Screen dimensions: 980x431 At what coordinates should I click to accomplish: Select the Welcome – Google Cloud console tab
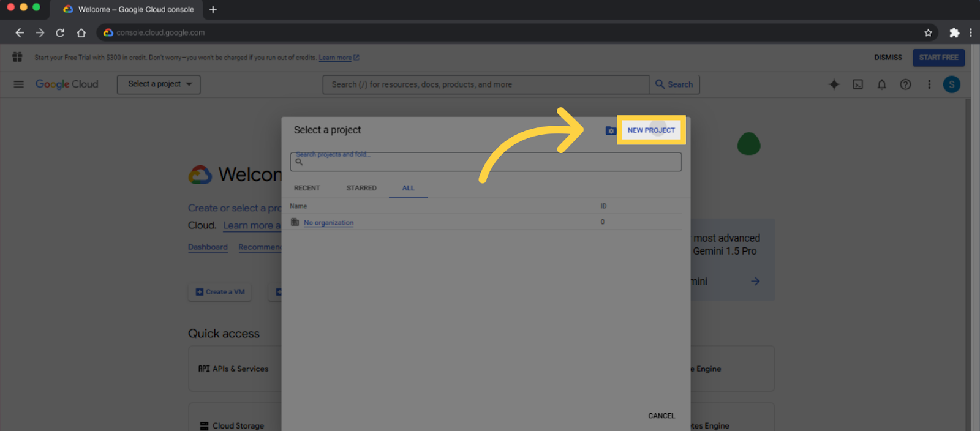pyautogui.click(x=129, y=9)
